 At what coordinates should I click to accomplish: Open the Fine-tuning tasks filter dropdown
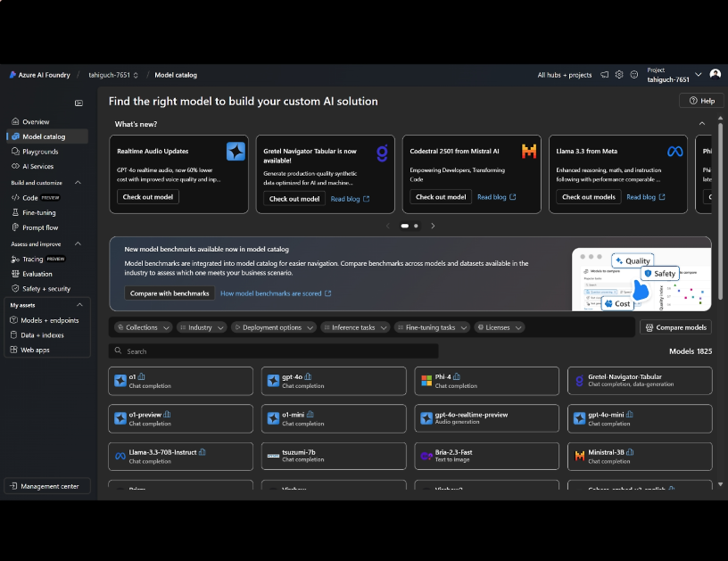point(432,327)
